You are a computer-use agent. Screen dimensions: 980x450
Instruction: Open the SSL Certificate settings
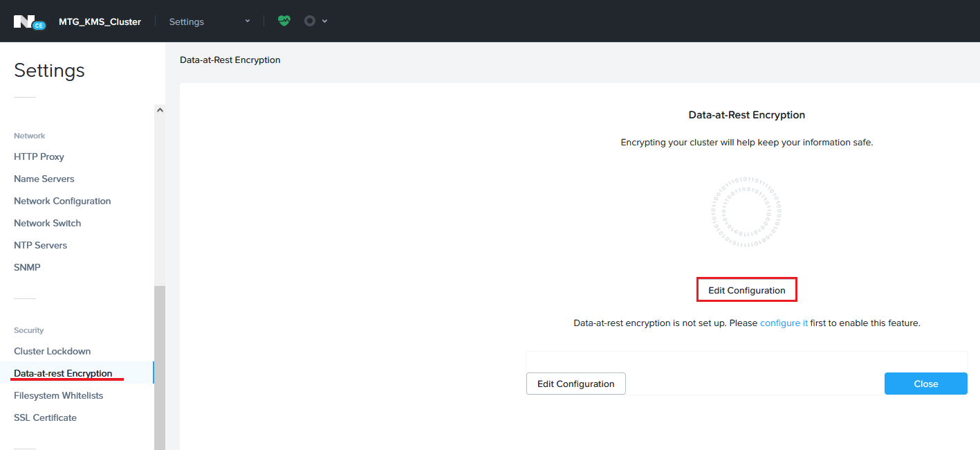[45, 417]
